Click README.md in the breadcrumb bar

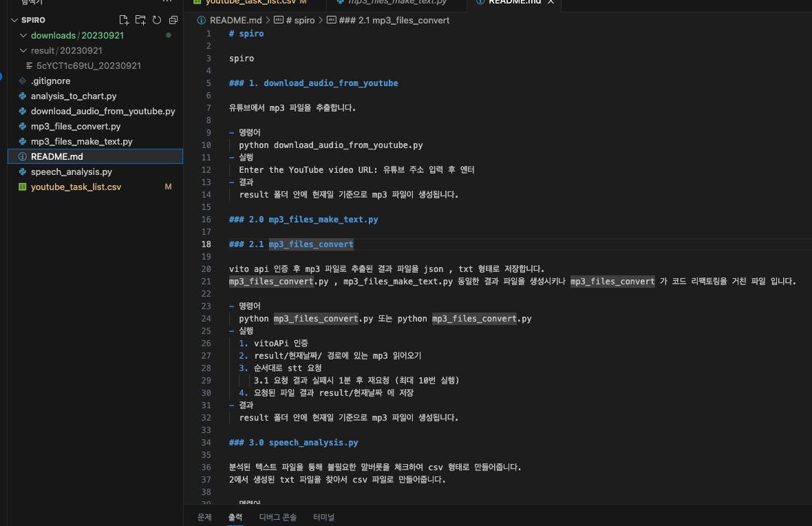point(235,20)
